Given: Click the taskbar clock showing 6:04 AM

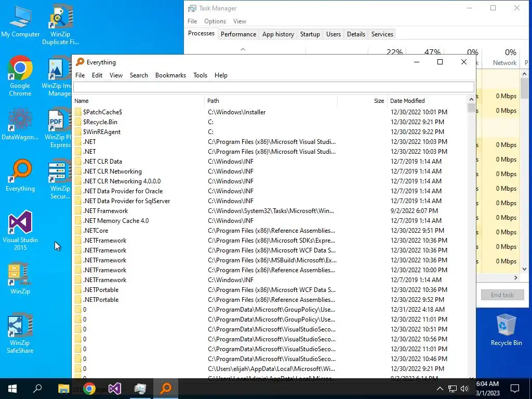Looking at the screenshot, I should pyautogui.click(x=487, y=389).
